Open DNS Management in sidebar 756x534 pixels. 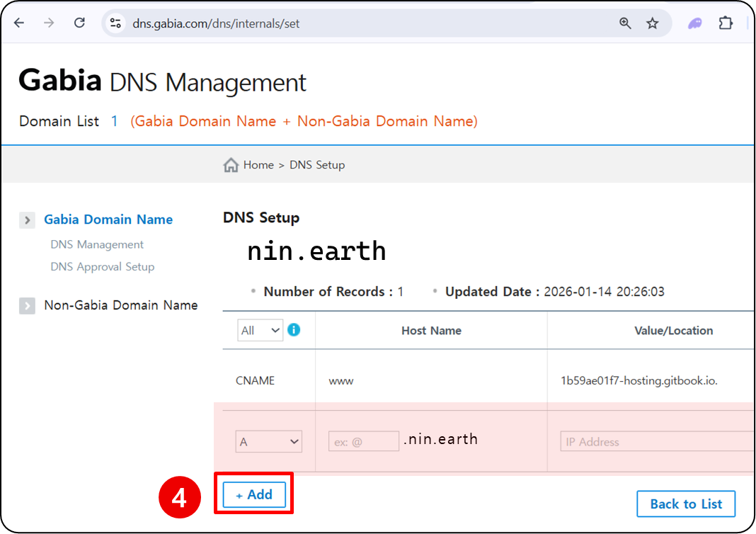coord(97,244)
